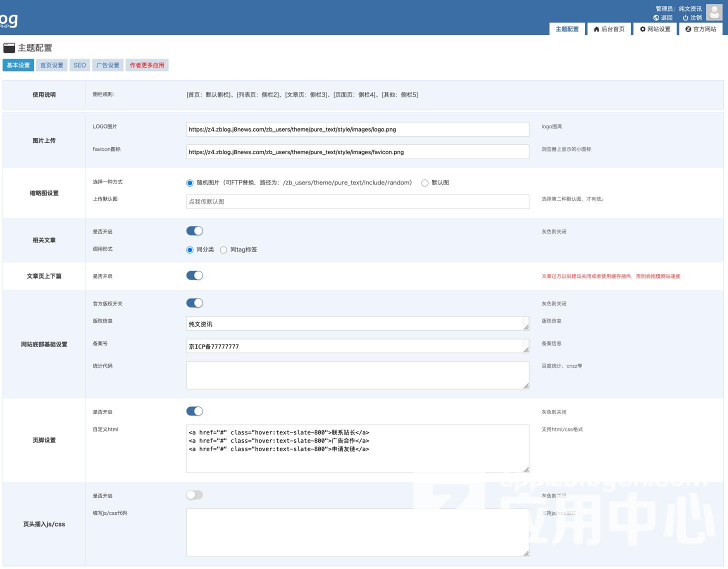Click the 备案号 field resize handle

tap(526, 350)
